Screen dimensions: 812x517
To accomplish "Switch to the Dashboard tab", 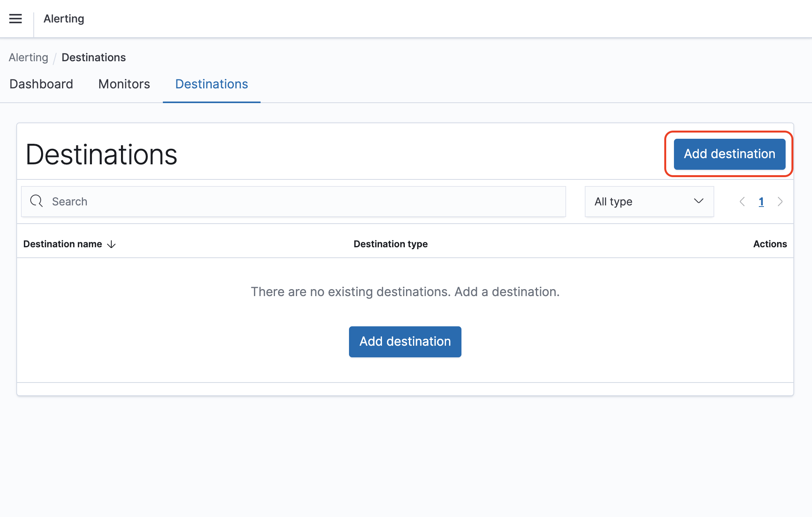I will (x=41, y=84).
